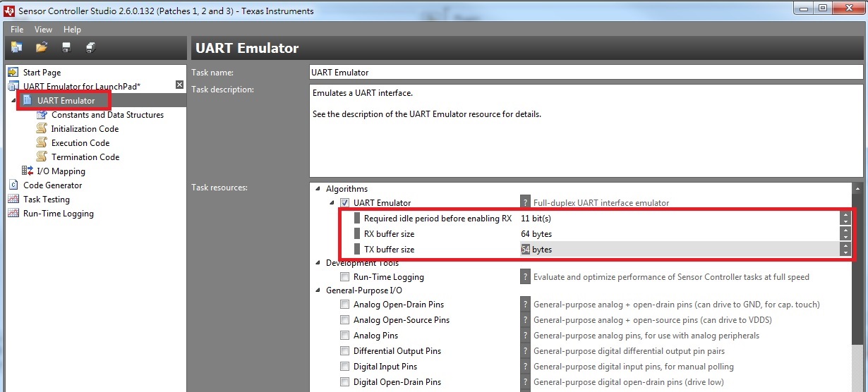Click the save all projects toolbar icon

[91, 47]
